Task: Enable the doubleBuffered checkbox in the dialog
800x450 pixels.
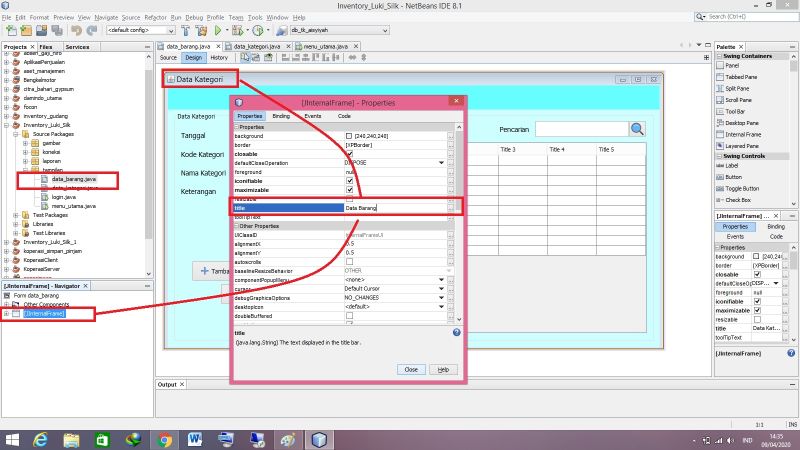Action: click(x=349, y=316)
